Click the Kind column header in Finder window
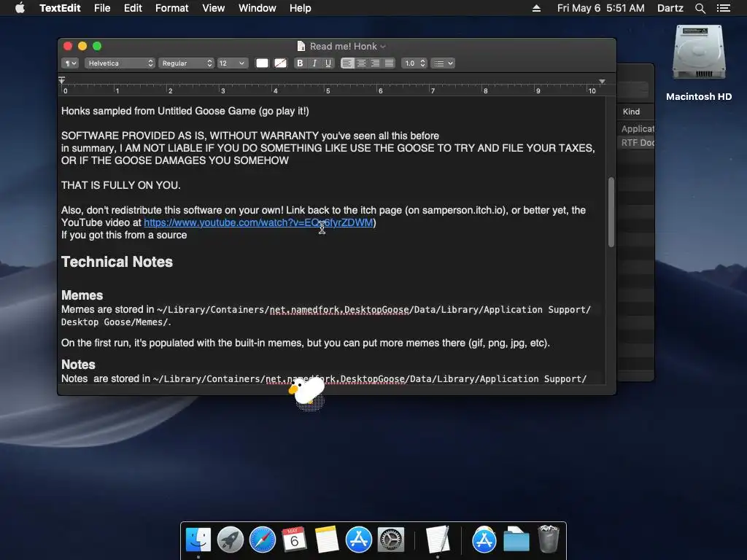The image size is (747, 560). pyautogui.click(x=631, y=112)
